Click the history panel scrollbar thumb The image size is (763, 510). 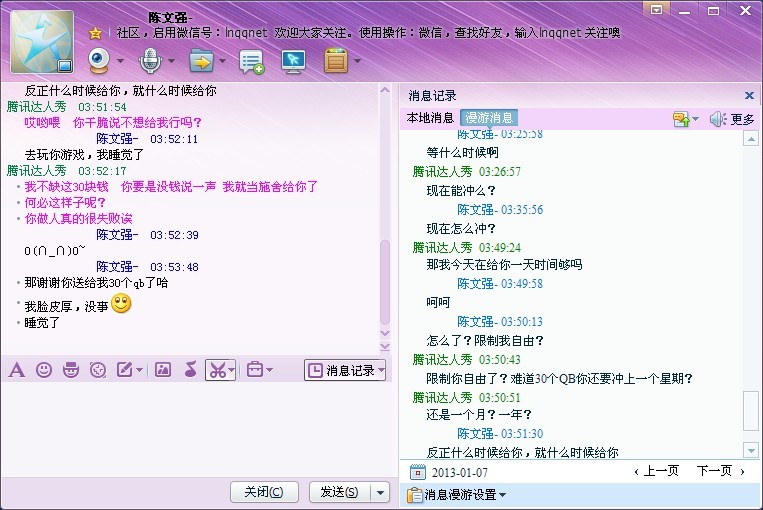pos(751,410)
